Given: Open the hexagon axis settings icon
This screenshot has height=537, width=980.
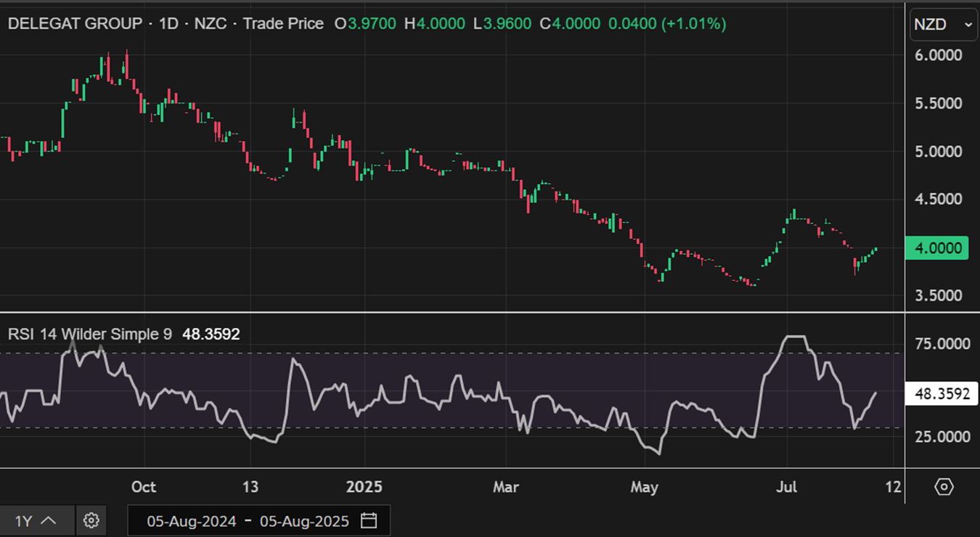Looking at the screenshot, I should (x=944, y=486).
